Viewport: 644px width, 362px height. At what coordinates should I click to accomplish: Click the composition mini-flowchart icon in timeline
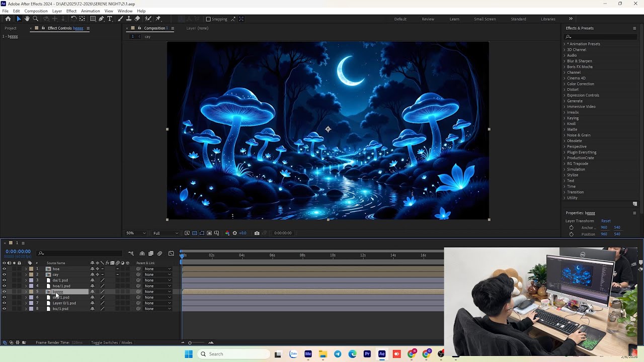tap(131, 253)
